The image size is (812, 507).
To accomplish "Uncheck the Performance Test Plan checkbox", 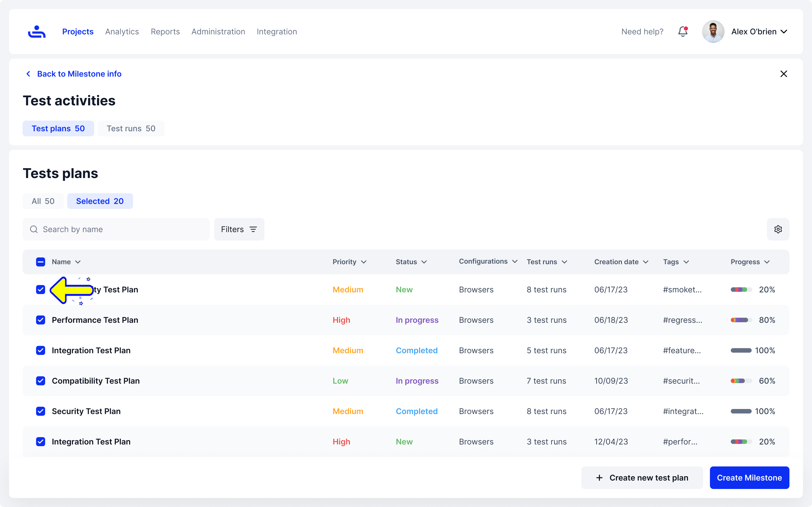I will tap(41, 320).
